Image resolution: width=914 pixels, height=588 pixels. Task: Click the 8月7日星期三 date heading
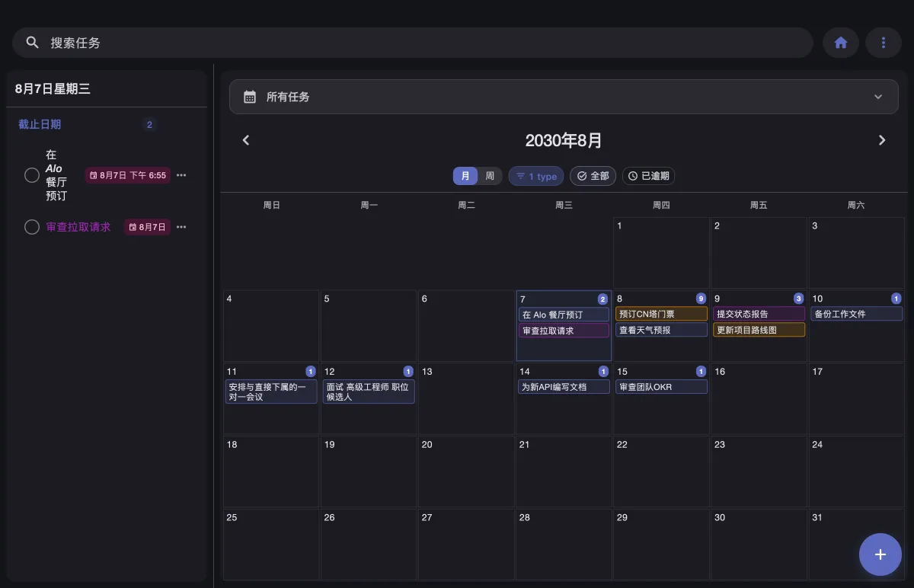coord(53,89)
